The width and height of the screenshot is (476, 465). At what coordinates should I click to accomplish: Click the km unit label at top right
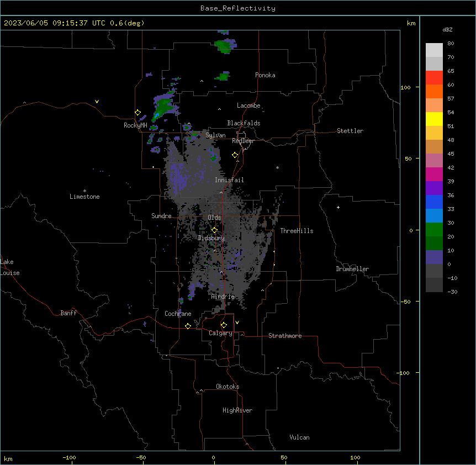[411, 23]
